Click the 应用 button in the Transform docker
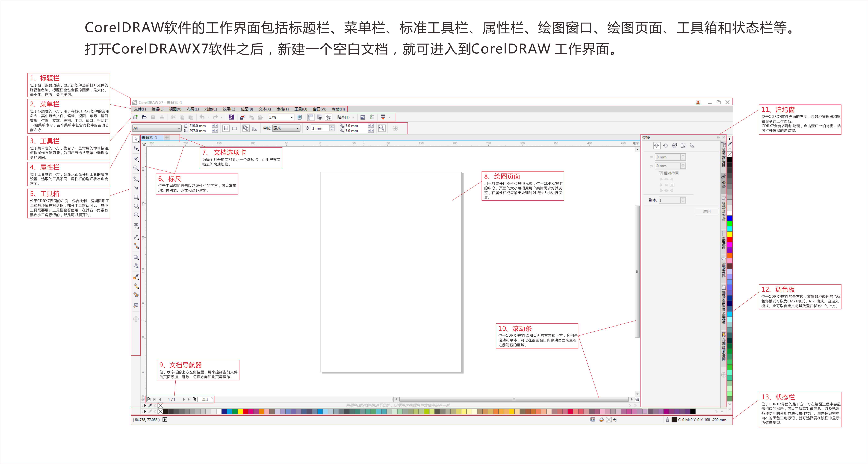Screen dimensions: 868x464 pyautogui.click(x=707, y=212)
